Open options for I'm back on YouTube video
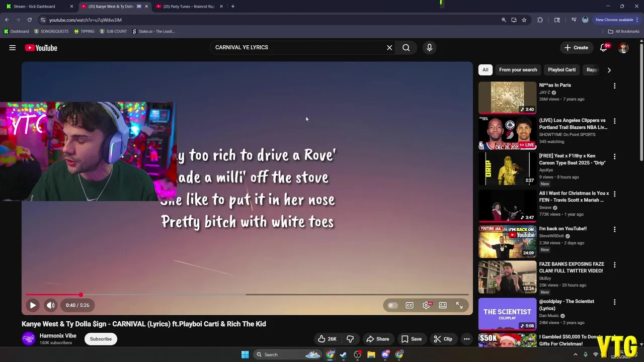644x362 pixels. [614, 229]
